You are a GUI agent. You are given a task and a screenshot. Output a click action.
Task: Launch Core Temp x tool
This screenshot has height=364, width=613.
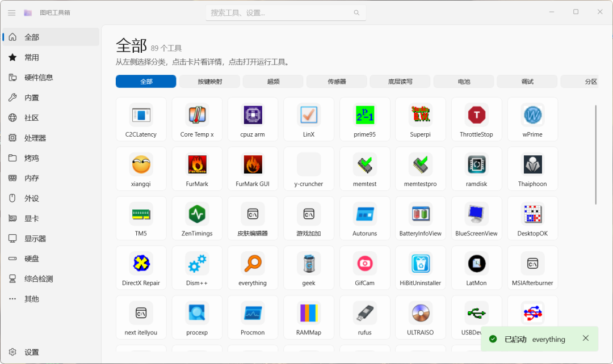[196, 119]
